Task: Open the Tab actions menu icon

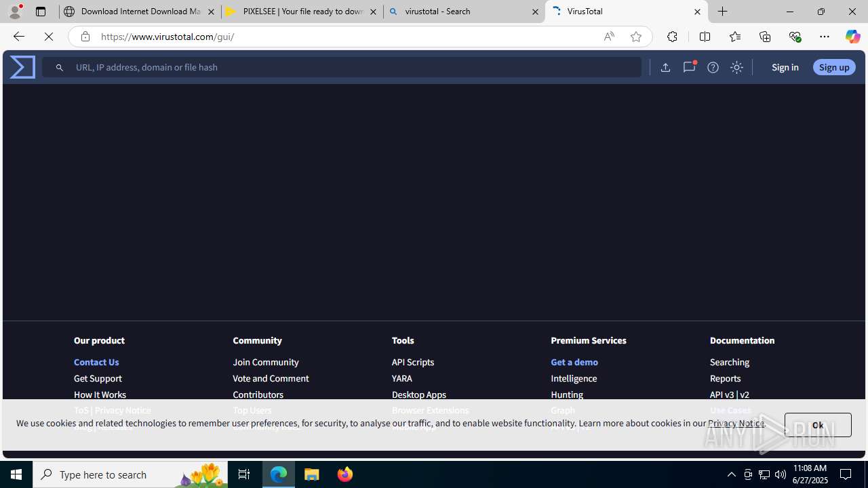Action: pos(41,12)
